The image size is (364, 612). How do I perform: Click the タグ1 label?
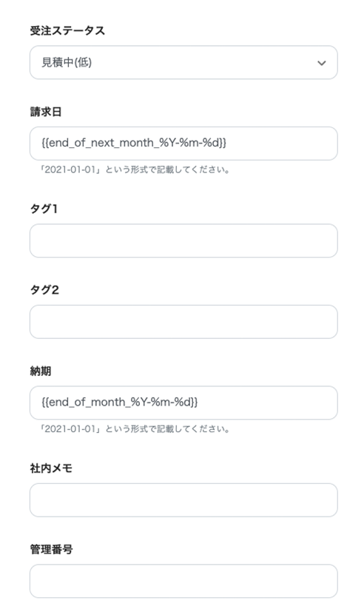coord(44,209)
